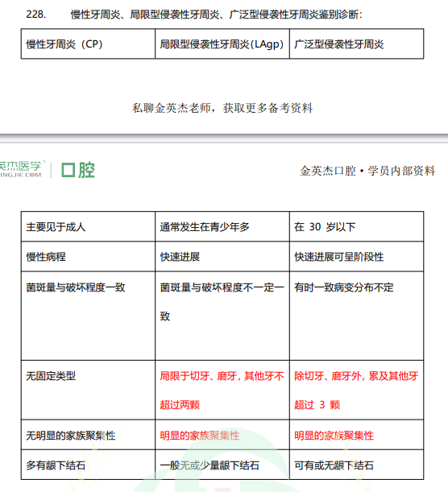Click the 在 30 岁以下 cell
The height and width of the screenshot is (492, 448).
[356, 226]
